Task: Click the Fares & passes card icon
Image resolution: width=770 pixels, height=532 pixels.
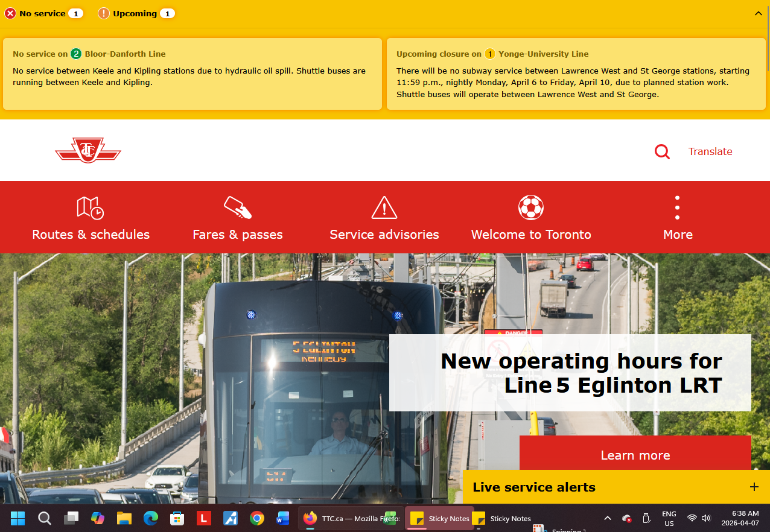Action: [x=237, y=207]
